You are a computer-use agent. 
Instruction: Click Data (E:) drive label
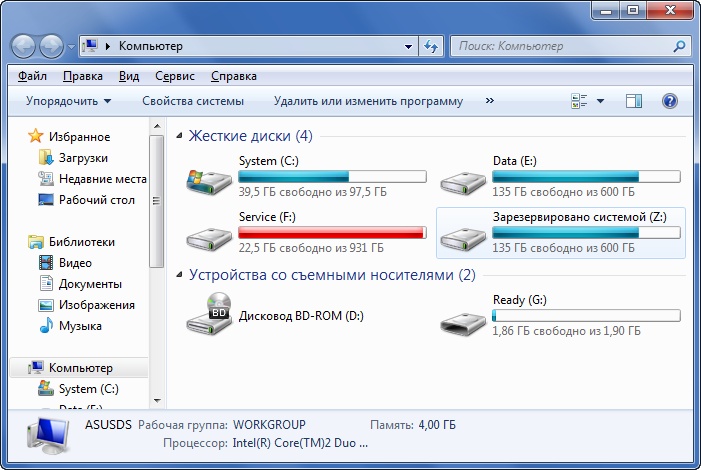coord(515,161)
